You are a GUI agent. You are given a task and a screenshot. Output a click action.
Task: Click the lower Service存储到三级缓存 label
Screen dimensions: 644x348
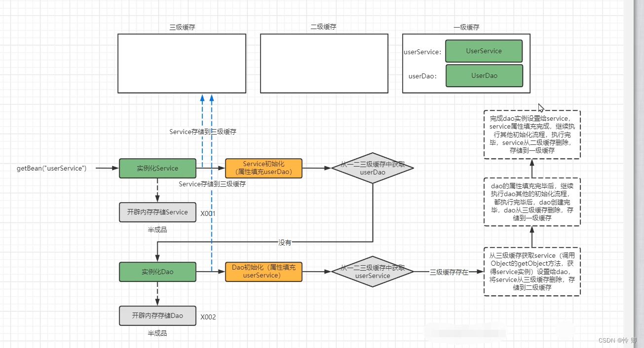212,184
